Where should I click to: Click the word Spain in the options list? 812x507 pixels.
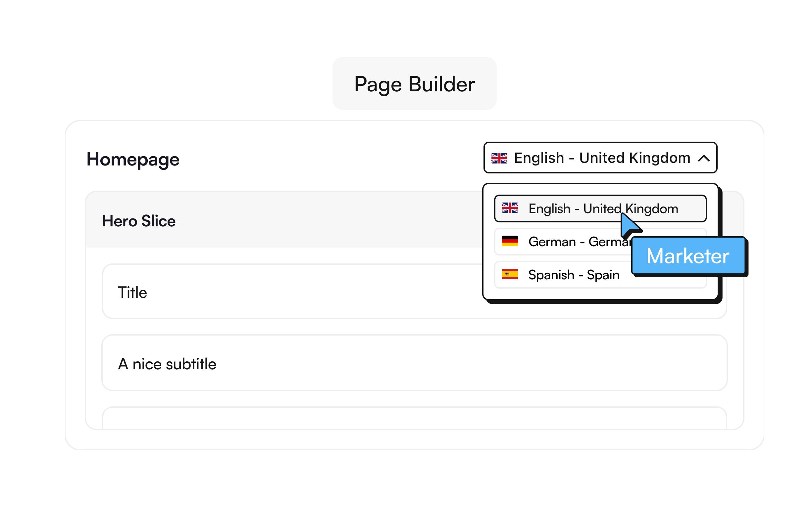point(603,275)
